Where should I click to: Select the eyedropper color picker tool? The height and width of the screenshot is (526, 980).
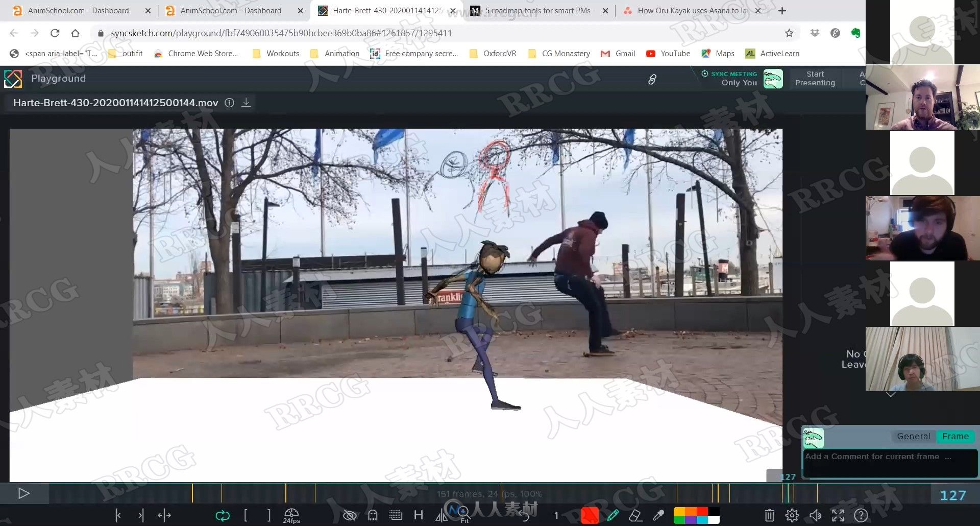(x=659, y=516)
